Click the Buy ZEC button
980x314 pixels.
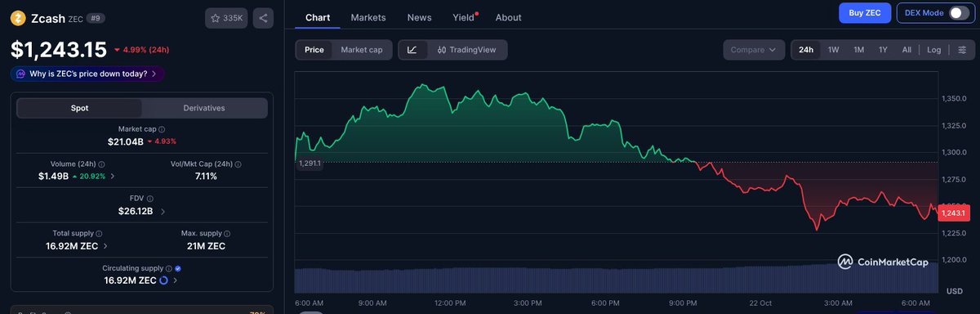[865, 13]
